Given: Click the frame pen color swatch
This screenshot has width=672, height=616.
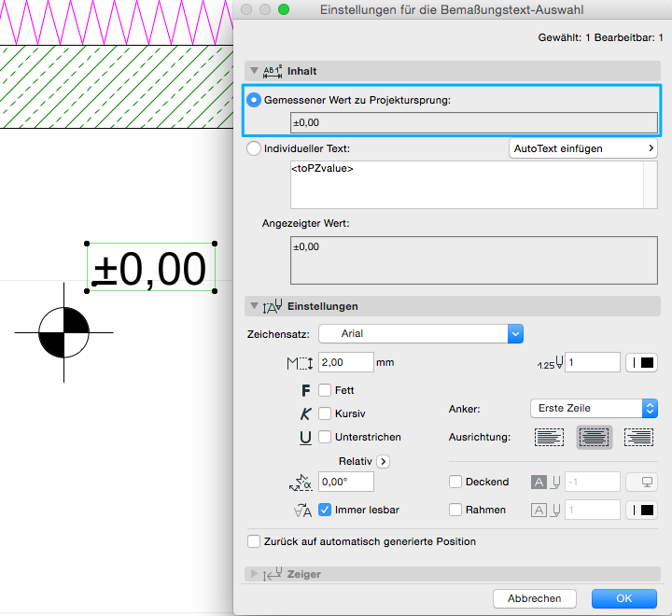Looking at the screenshot, I should [x=641, y=510].
